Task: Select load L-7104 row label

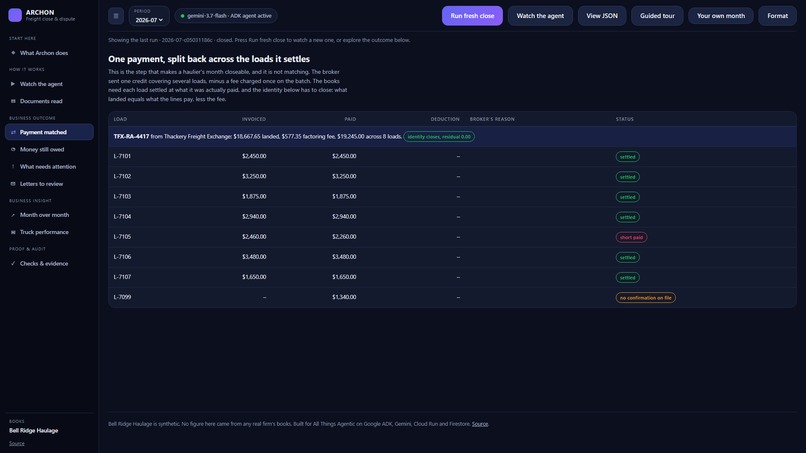Action: click(122, 216)
